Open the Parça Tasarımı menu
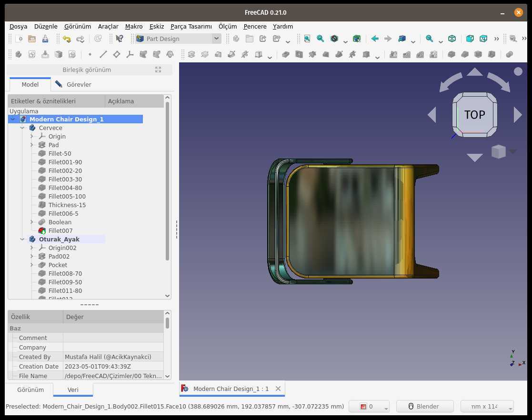532x420 pixels. tap(191, 27)
